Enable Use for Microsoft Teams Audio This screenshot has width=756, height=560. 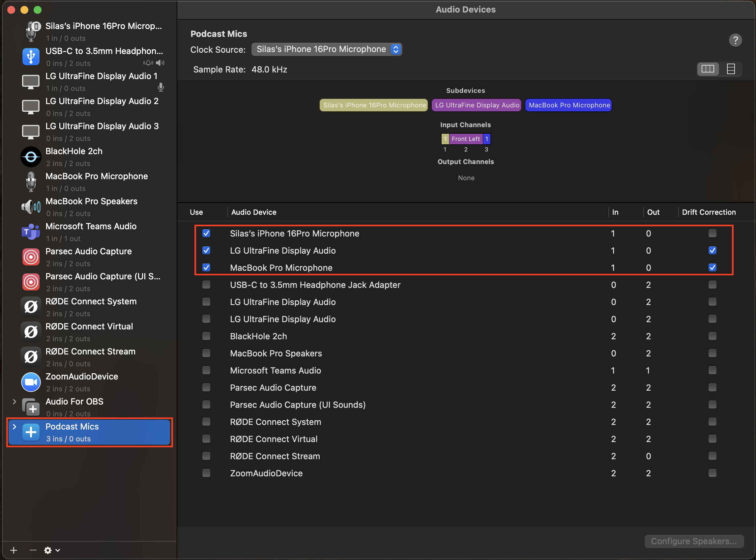pos(206,371)
